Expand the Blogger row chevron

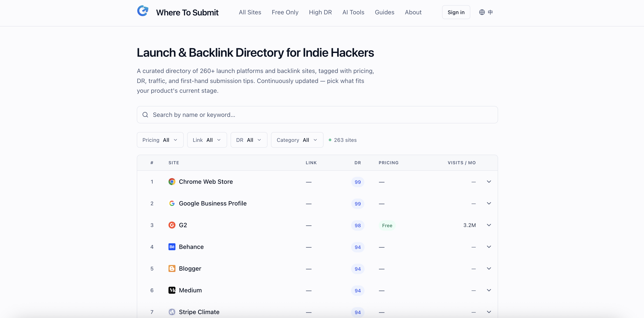[489, 269]
